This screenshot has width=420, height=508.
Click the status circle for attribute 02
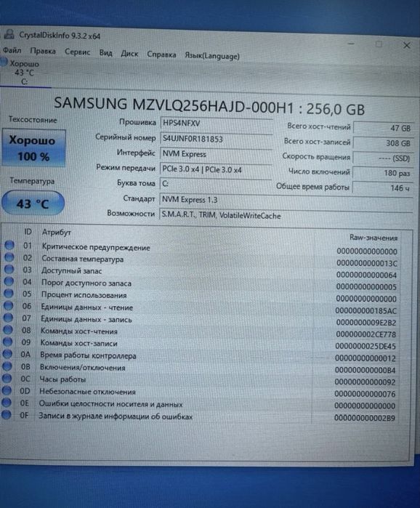pos(9,257)
